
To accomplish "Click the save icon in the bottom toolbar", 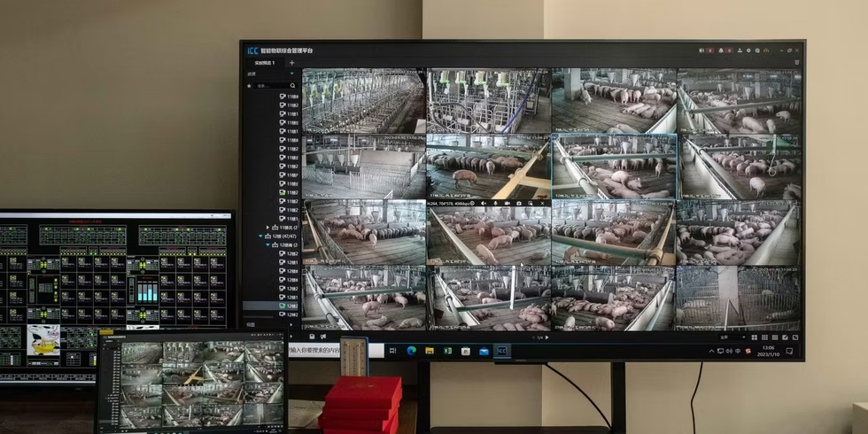I will (x=313, y=337).
